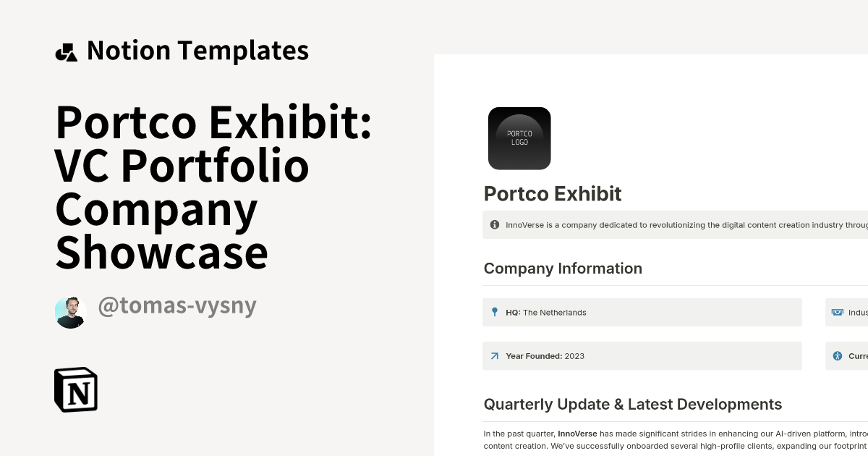The width and height of the screenshot is (868, 456).
Task: Click the info icon in the InnoVerse callout
Action: tap(494, 224)
